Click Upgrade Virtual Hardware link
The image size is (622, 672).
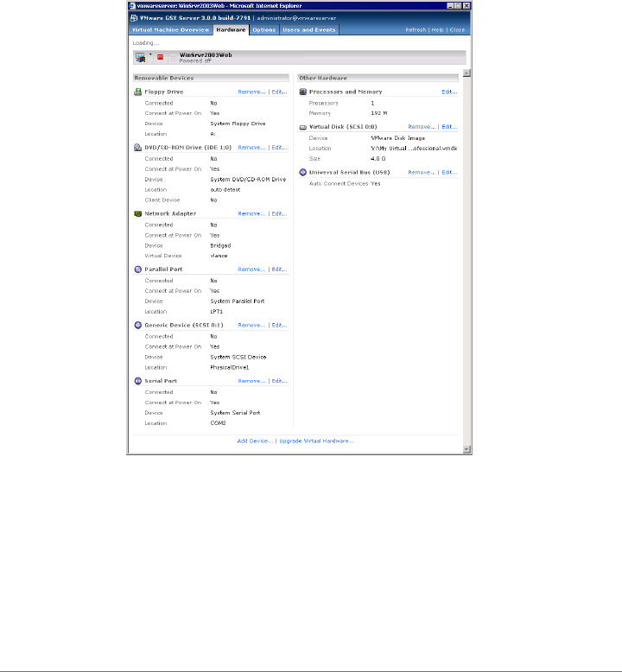(317, 441)
